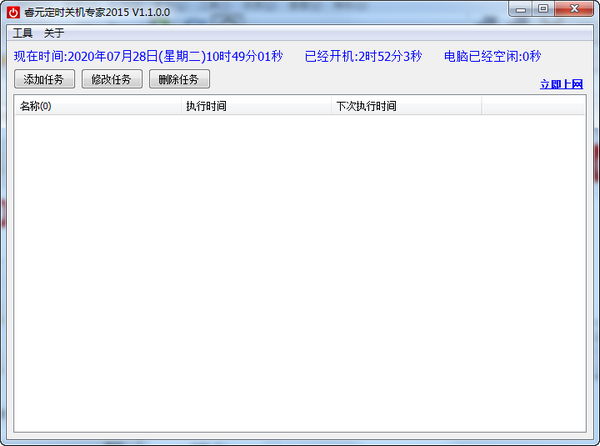Click the 执行时间 column header

[x=256, y=106]
